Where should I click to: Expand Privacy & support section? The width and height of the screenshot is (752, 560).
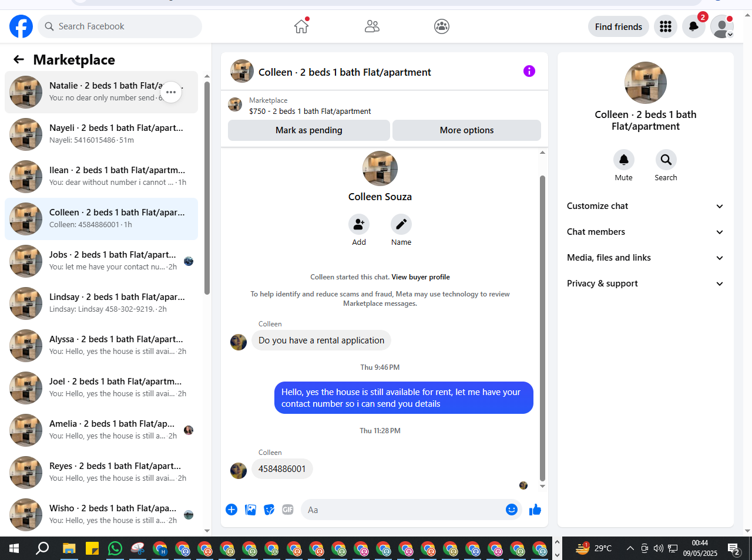[x=645, y=284]
